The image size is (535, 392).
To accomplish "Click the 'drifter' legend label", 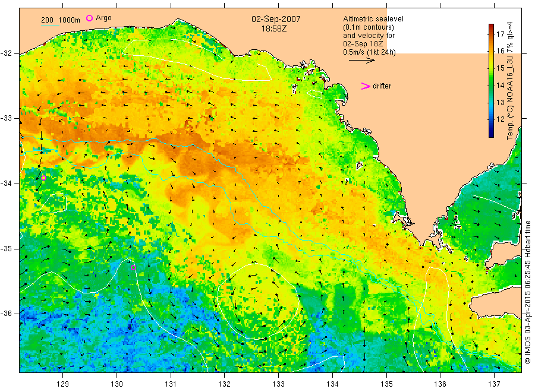I will (382, 86).
